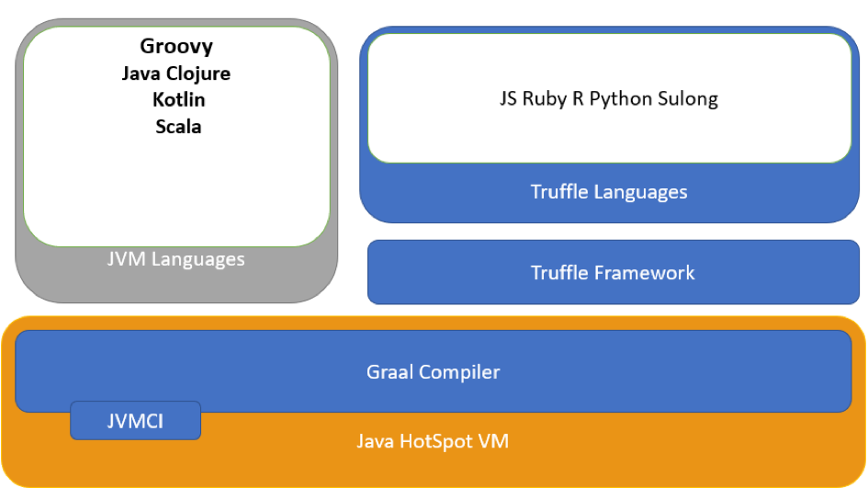Select the Kotlin label
This screenshot has width=868, height=488.
[x=179, y=99]
